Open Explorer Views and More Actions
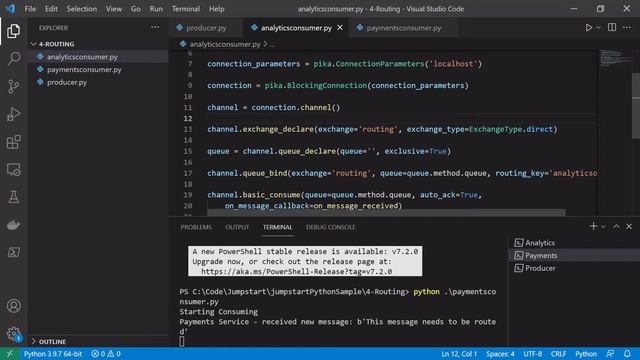This screenshot has width=640, height=360. tap(155, 27)
